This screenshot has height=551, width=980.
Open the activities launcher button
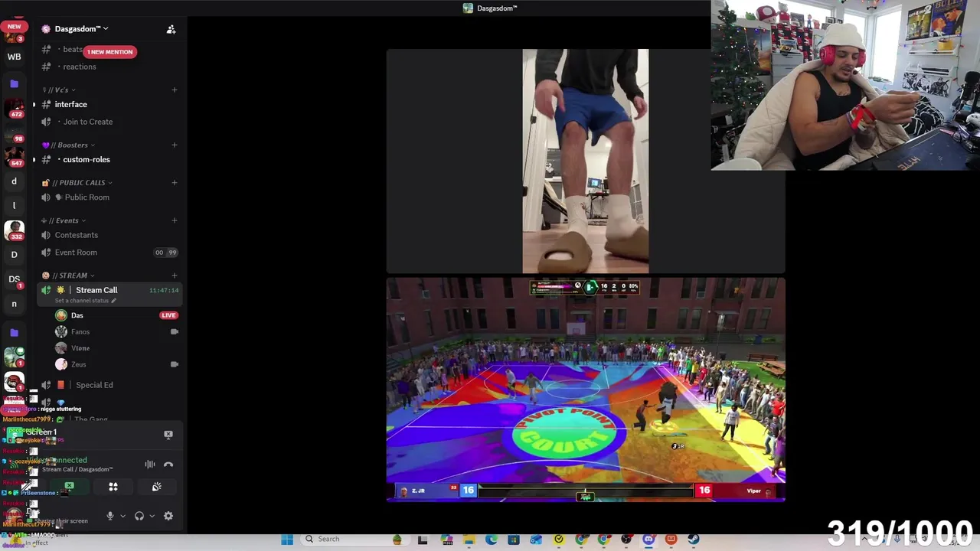(113, 487)
